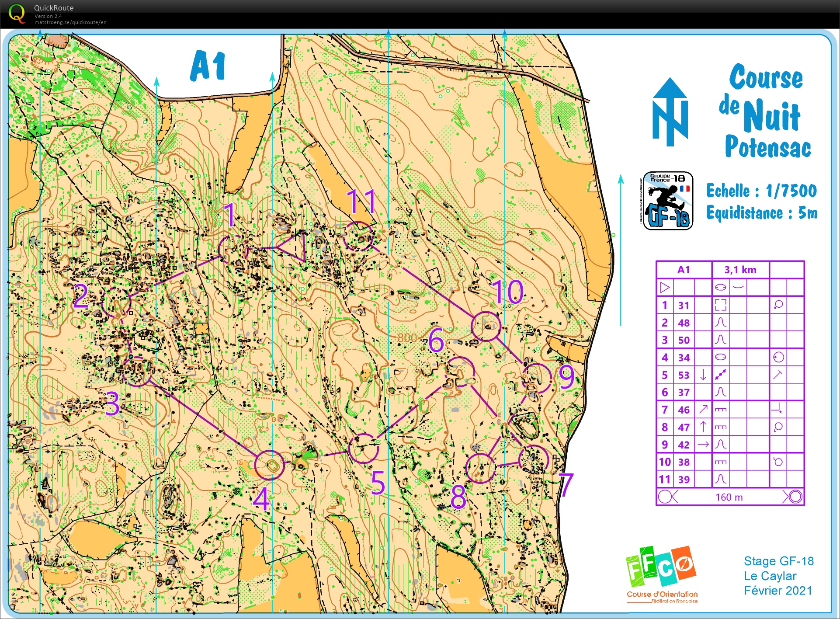Screen dimensions: 840x619
Task: Click the large blue A1 map title
Action: pyautogui.click(x=208, y=66)
